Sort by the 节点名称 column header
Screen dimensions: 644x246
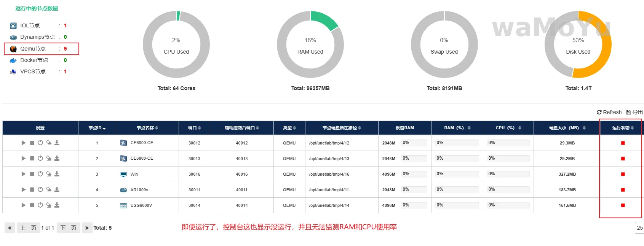[147, 128]
